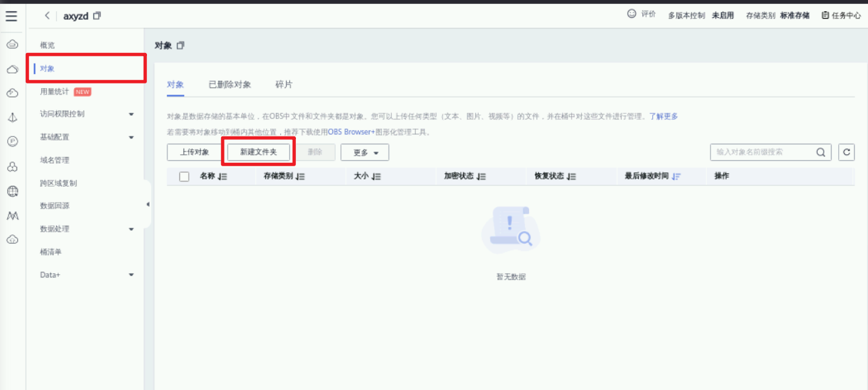
Task: Go back using the arrow before axyzd
Action: [x=47, y=15]
